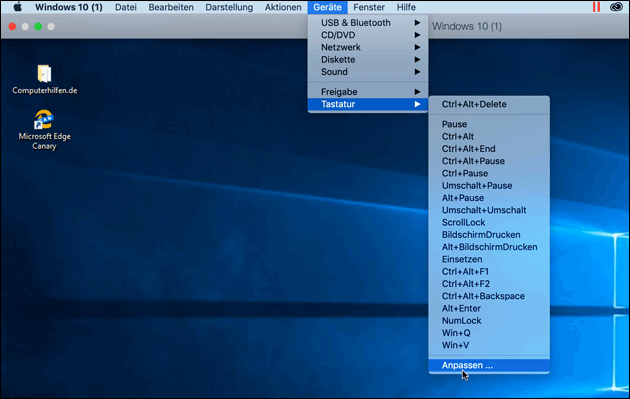Send Ctrl+Alt+Pause combination
This screenshot has width=630, height=399.
pos(489,161)
